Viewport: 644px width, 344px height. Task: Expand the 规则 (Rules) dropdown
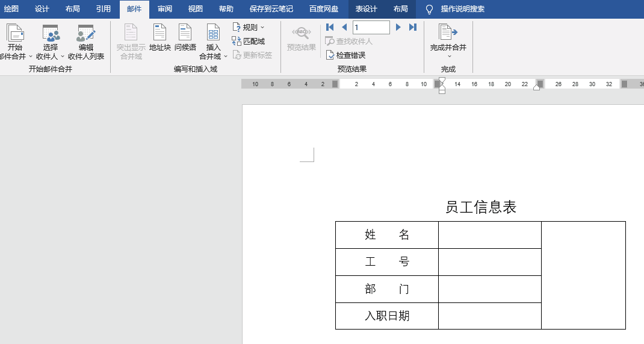pyautogui.click(x=249, y=27)
